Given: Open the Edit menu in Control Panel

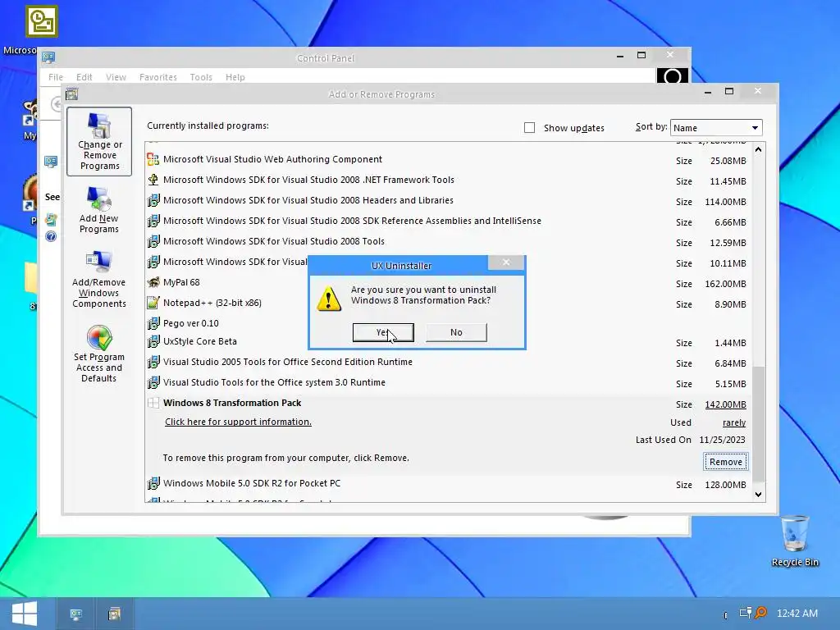Looking at the screenshot, I should [x=84, y=77].
